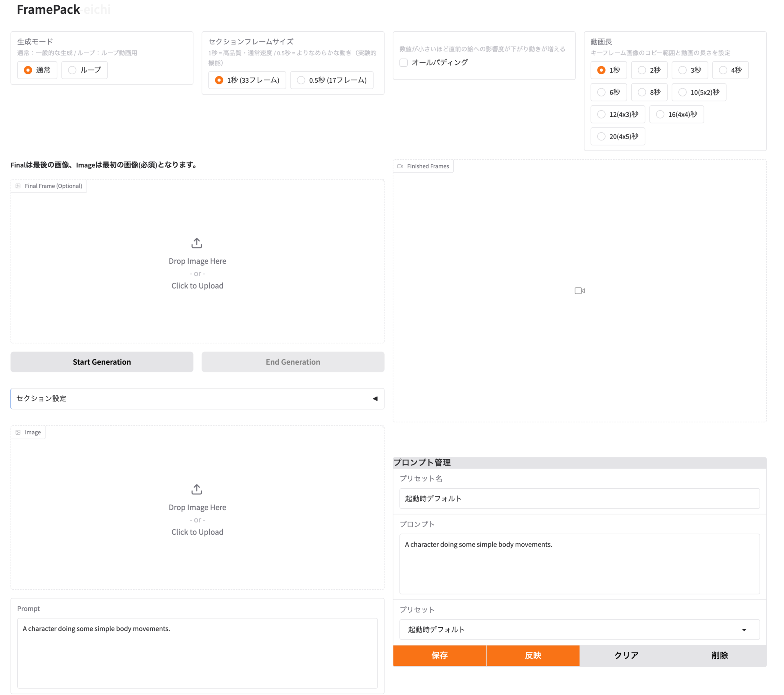
Task: Click the 反映 button to apply the preset
Action: [533, 655]
